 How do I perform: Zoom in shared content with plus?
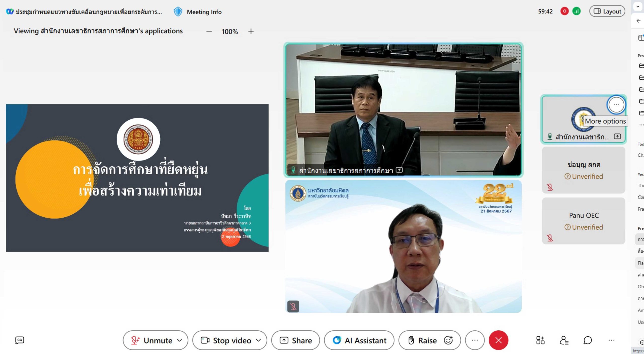tap(251, 31)
